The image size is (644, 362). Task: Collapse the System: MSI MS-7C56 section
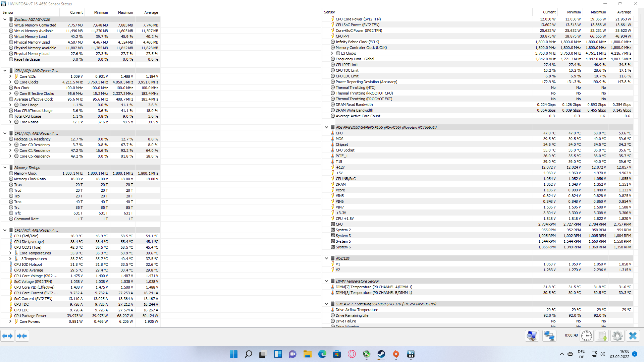pyautogui.click(x=5, y=19)
